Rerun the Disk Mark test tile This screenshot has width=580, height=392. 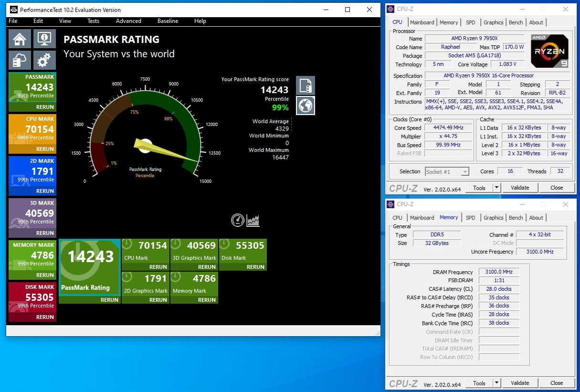pos(255,267)
